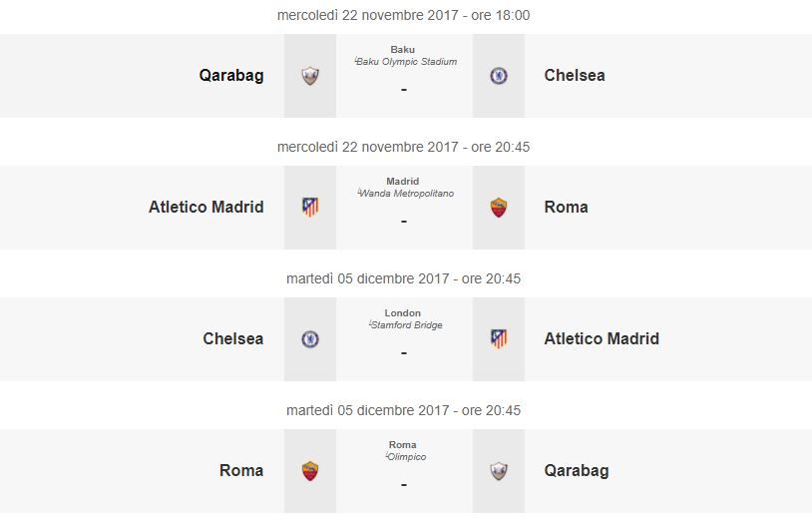
Task: Select the Roma crest in the Olimpico match
Action: (310, 471)
